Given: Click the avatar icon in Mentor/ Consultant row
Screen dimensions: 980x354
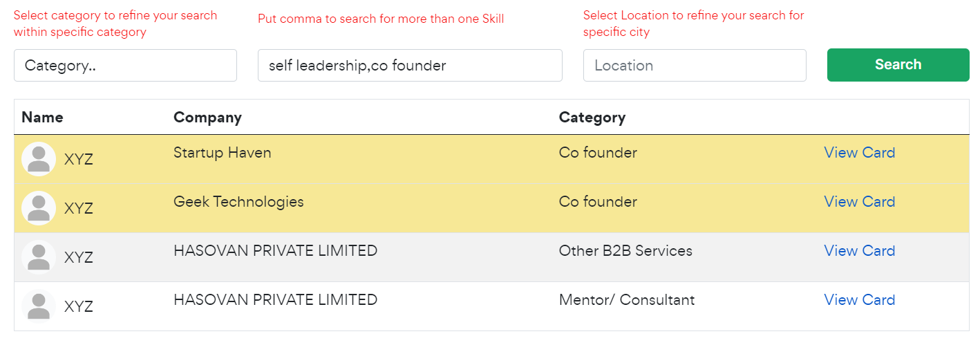Looking at the screenshot, I should tap(39, 306).
